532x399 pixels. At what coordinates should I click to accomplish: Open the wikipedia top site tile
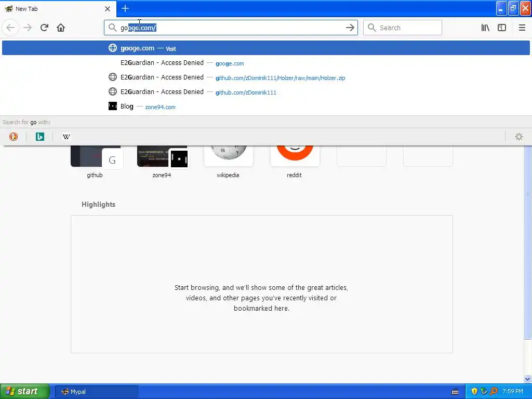[229, 161]
